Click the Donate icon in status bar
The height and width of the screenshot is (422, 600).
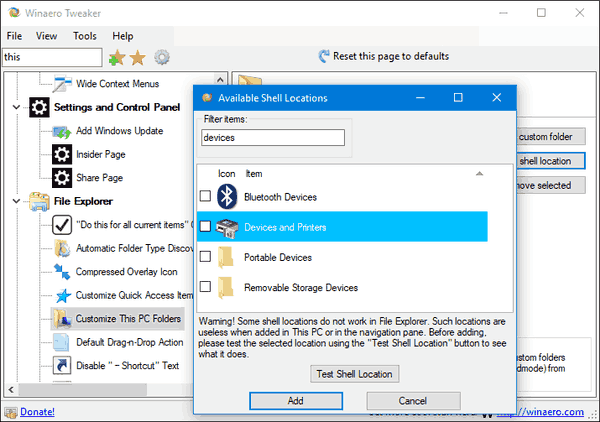pyautogui.click(x=11, y=412)
